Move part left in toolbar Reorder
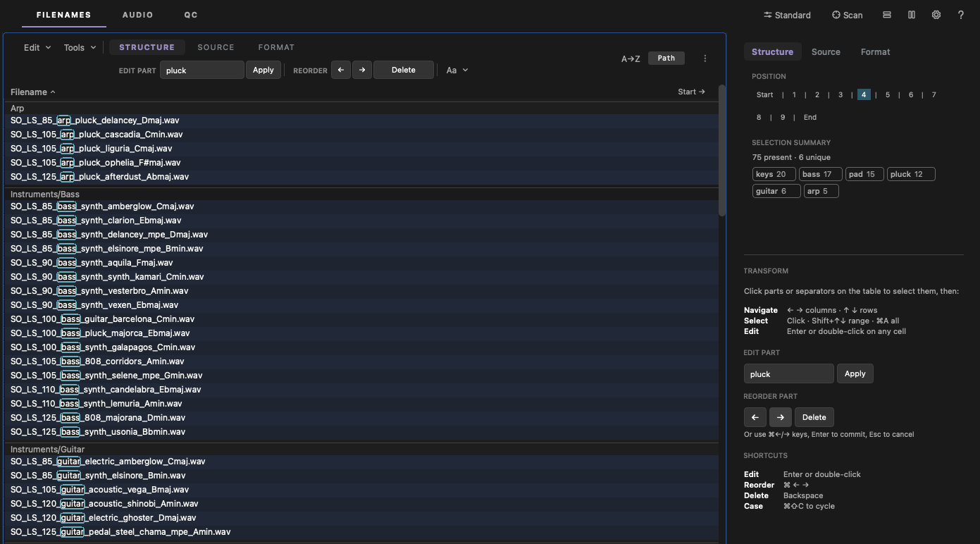Screen dimensions: 980x544 coord(341,70)
